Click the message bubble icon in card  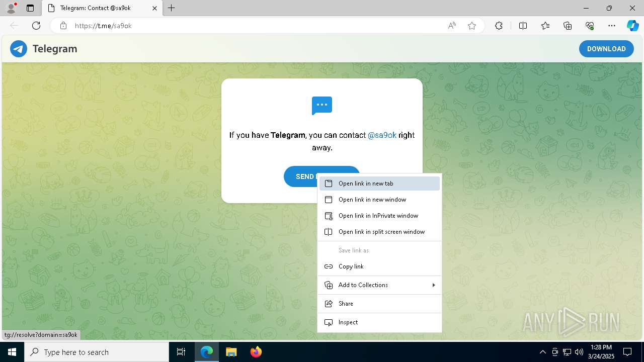(x=322, y=106)
